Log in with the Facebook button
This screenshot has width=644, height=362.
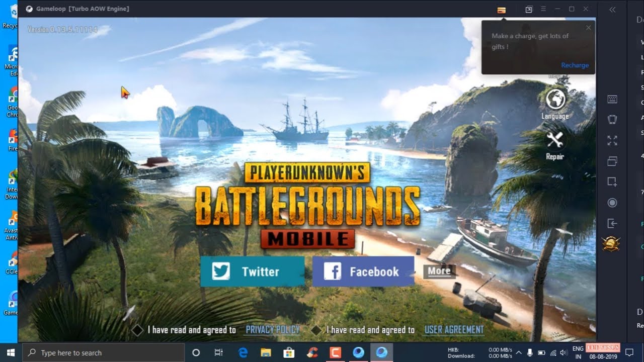363,271
